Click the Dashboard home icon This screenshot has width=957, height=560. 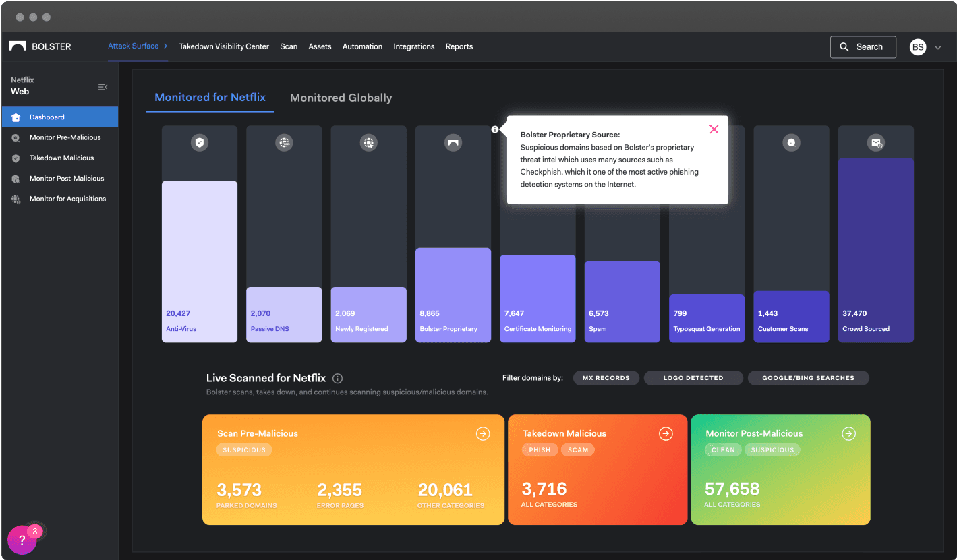(x=16, y=117)
